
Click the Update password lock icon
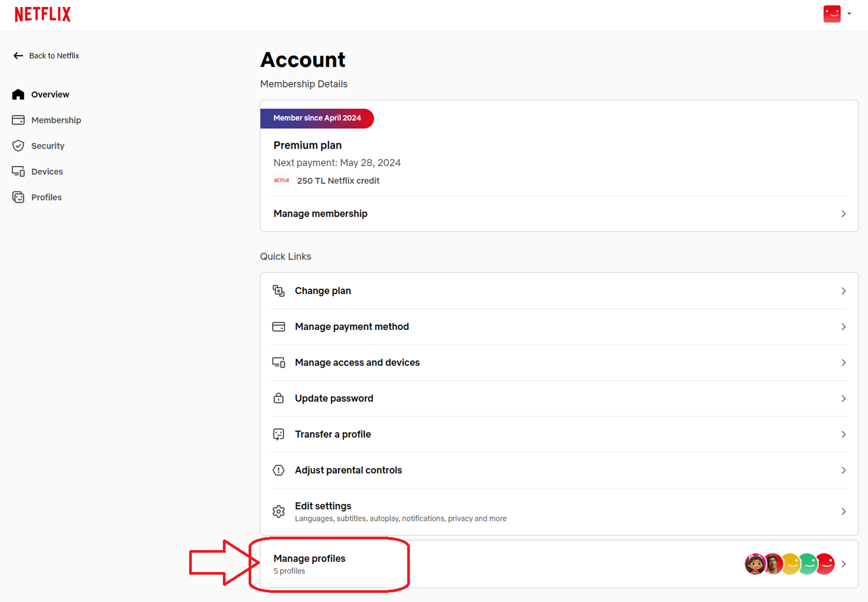279,398
